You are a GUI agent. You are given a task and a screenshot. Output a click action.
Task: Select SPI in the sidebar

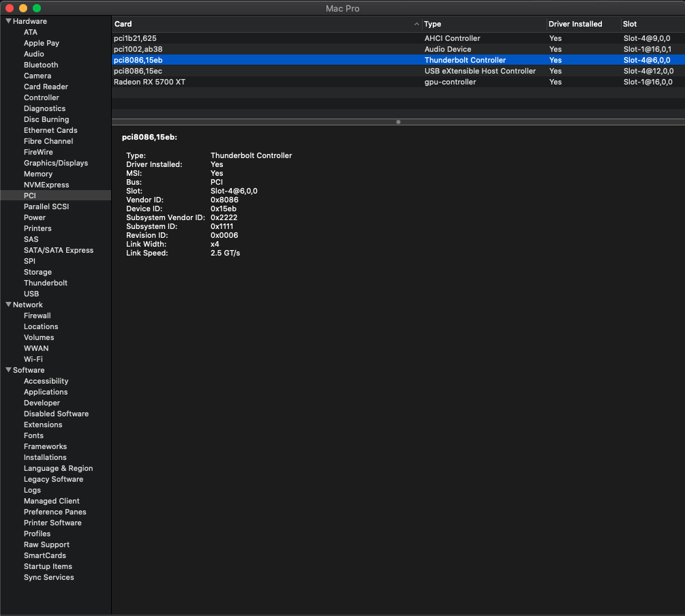pos(30,261)
